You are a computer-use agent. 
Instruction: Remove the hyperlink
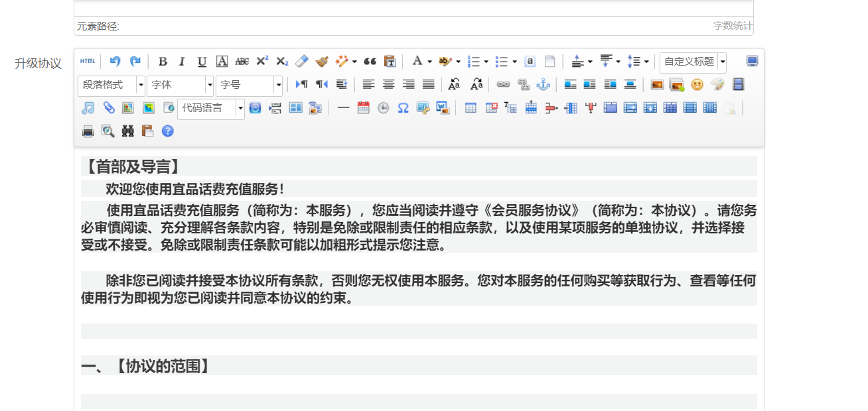click(524, 85)
